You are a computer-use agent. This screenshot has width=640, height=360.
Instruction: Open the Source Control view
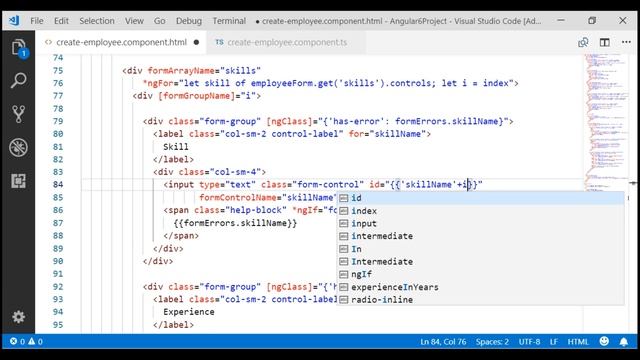[x=18, y=114]
